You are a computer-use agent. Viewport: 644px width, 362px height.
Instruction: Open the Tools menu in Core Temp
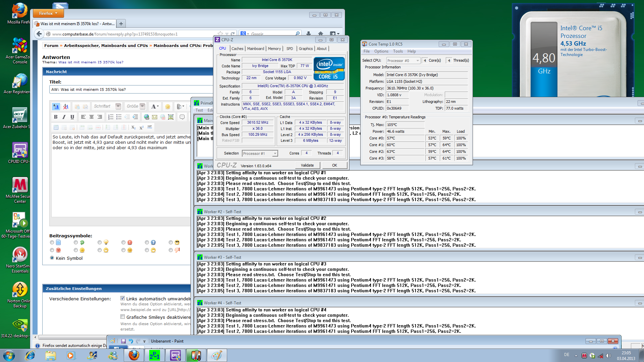[x=398, y=51]
